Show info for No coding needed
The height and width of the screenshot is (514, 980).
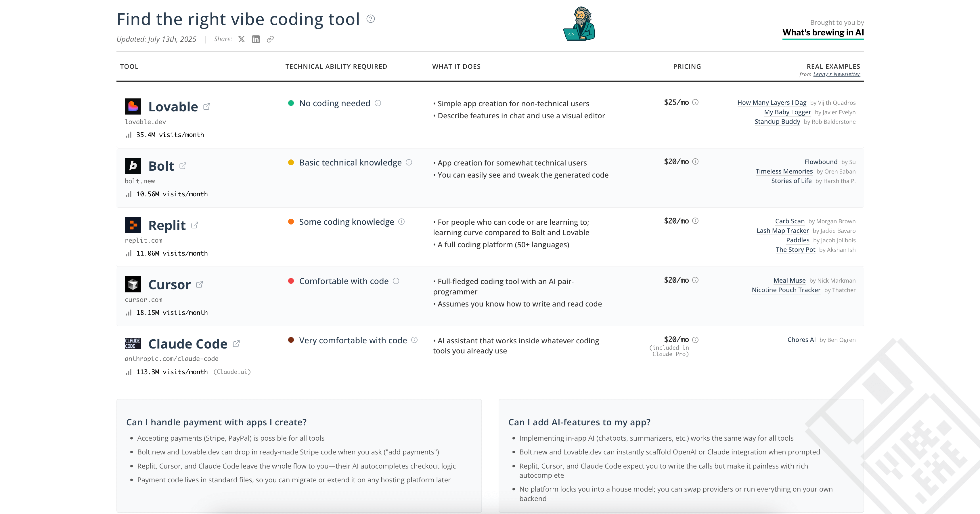[x=378, y=103]
